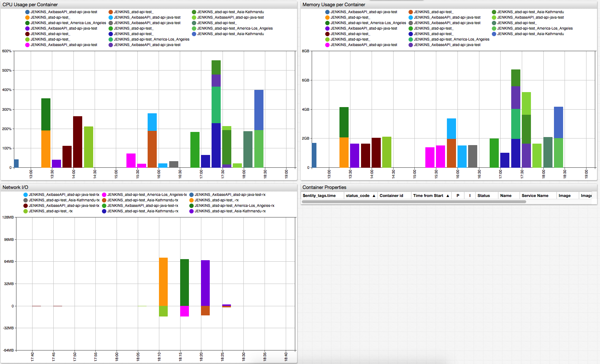Viewport: 600px width, 364px height.
Task: Toggle orange JENKINS_atsd-api-test_-rx series in Network legend
Action: click(214, 200)
